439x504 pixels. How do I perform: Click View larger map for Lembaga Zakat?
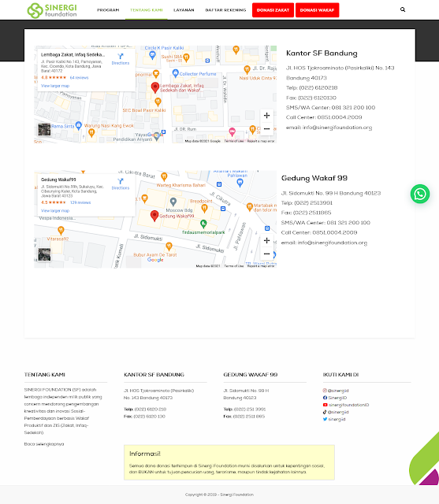point(55,86)
